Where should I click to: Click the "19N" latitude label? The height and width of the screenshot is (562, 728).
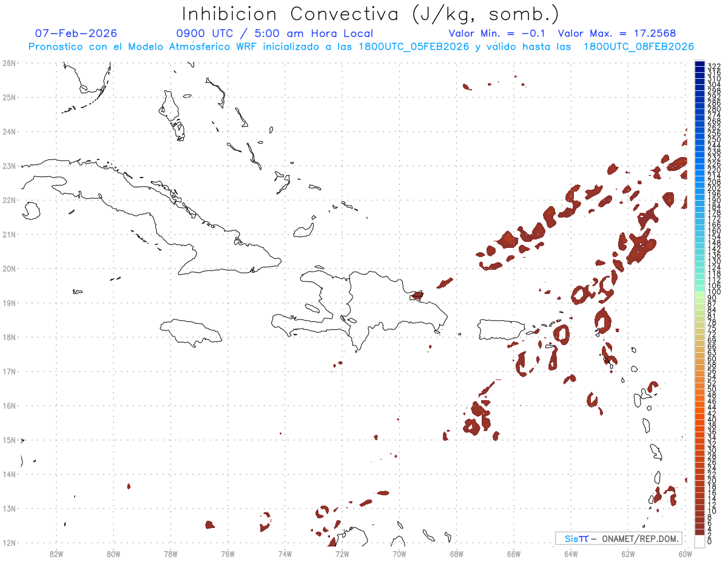9,303
